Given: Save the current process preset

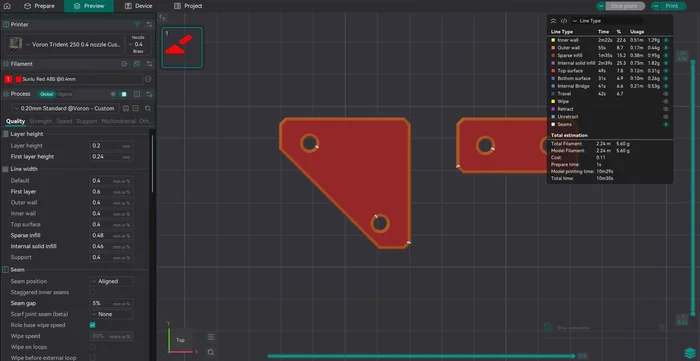Looking at the screenshot, I should click(126, 108).
